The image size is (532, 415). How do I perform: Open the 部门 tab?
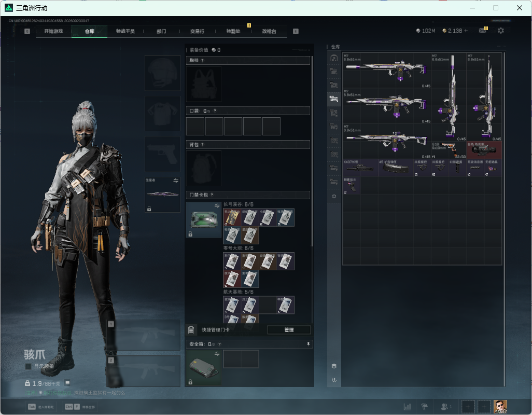click(x=161, y=31)
